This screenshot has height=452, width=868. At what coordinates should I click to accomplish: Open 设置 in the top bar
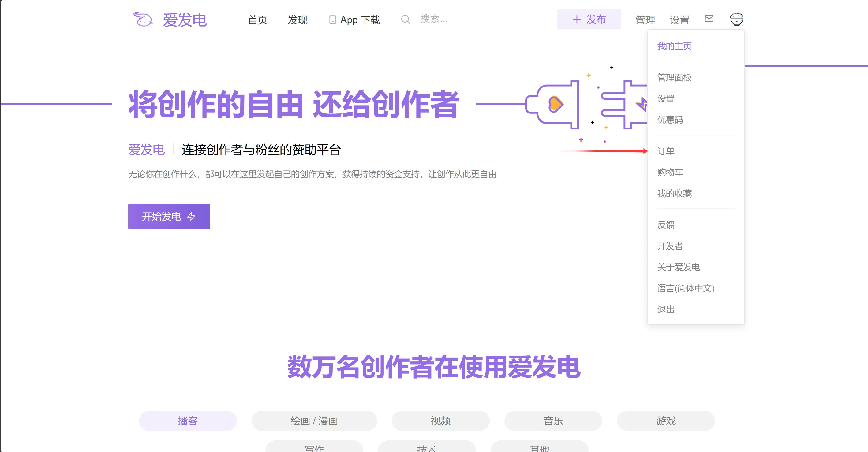680,20
